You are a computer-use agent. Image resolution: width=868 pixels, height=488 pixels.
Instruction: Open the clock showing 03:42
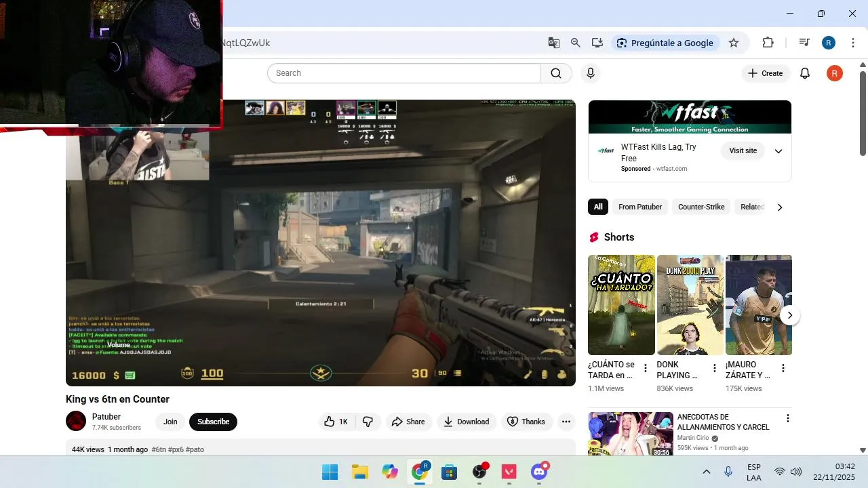(834, 472)
